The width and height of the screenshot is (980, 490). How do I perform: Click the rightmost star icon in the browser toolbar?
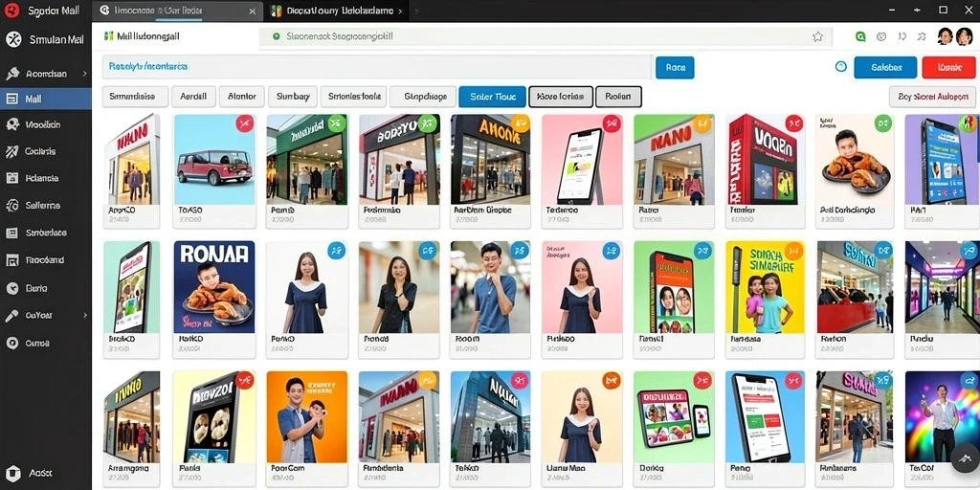[x=922, y=37]
